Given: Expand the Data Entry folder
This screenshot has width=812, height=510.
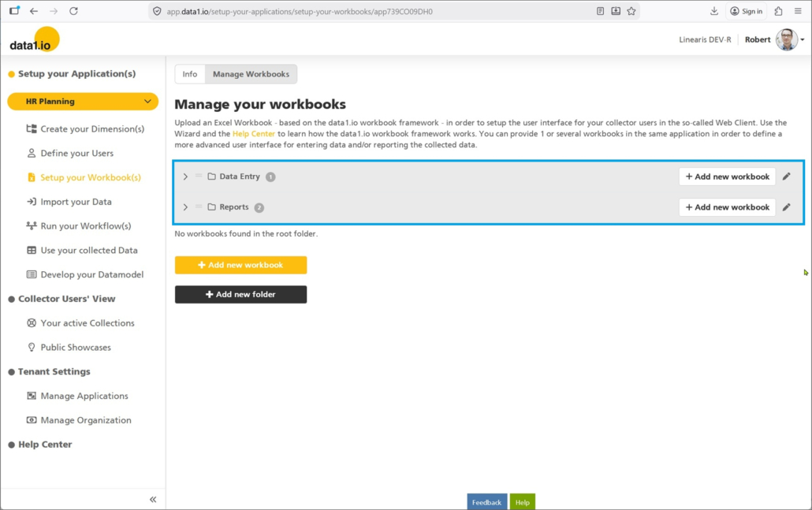Looking at the screenshot, I should (185, 177).
